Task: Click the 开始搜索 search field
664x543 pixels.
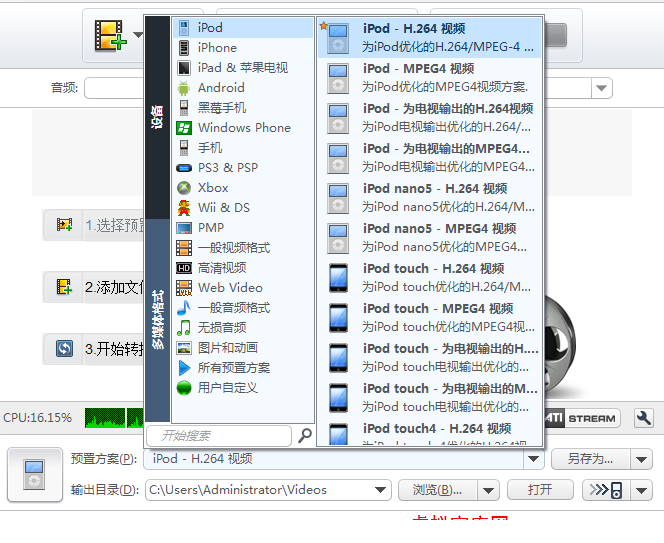Action: 219,435
